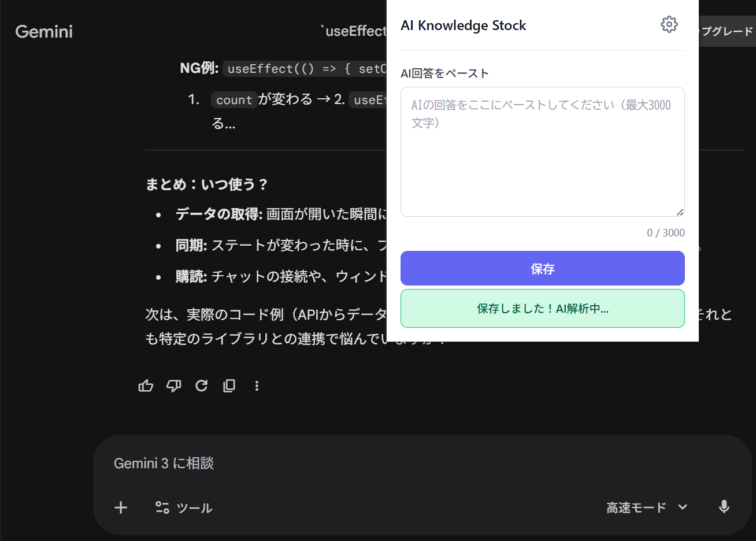Screen dimensions: 756x541
Task: Give thumbs down feedback on the response
Action: 173,386
